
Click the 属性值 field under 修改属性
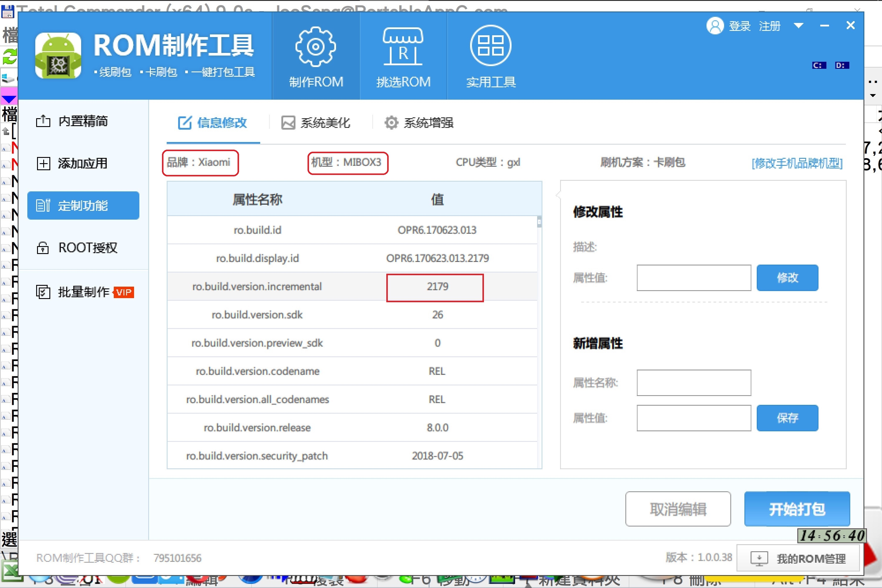pos(694,278)
